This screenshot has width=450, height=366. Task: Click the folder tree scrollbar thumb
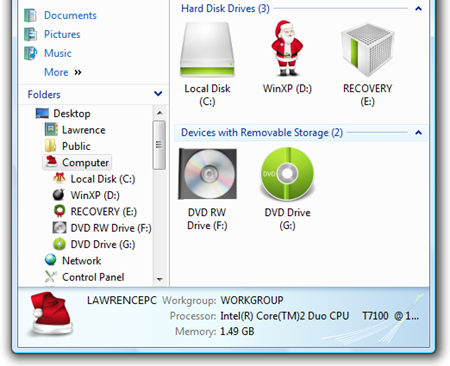pos(159,145)
